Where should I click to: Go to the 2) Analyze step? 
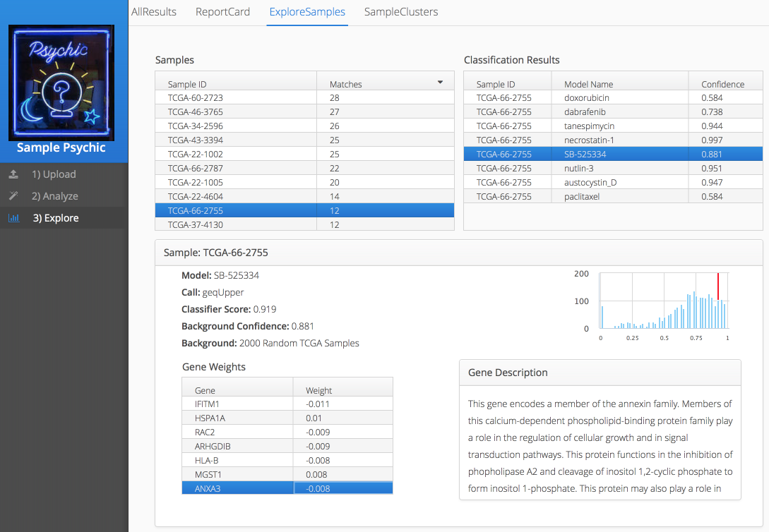pyautogui.click(x=54, y=196)
